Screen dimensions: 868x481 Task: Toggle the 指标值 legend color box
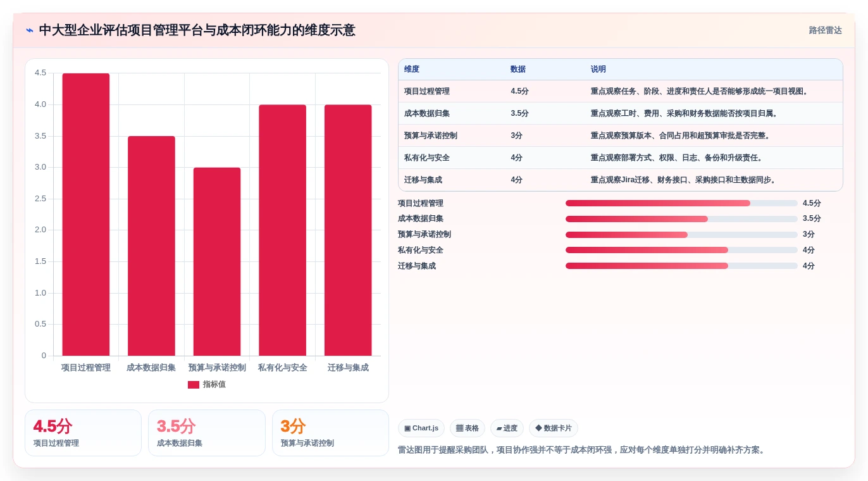[194, 385]
